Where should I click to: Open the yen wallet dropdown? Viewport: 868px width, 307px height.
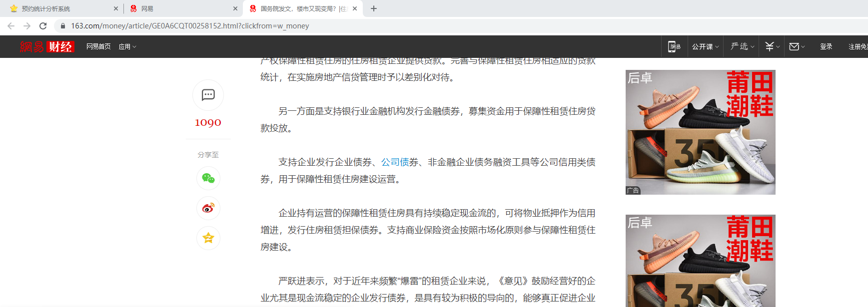tap(772, 46)
